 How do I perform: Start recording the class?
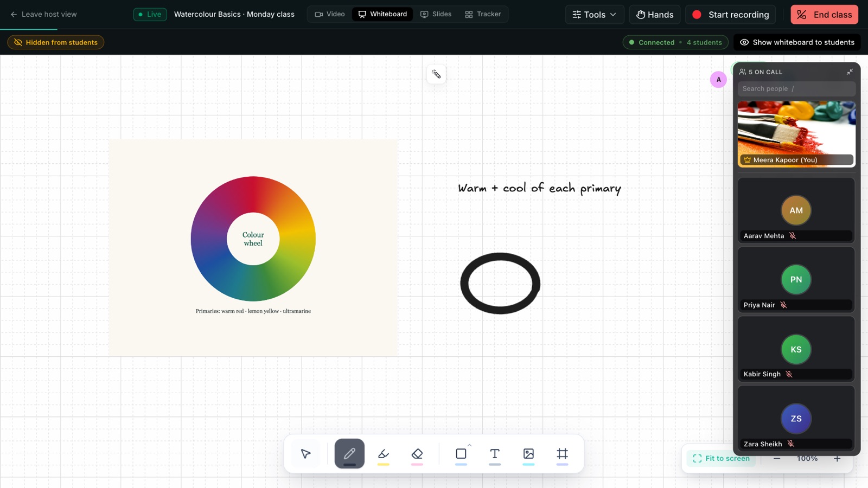(x=730, y=15)
